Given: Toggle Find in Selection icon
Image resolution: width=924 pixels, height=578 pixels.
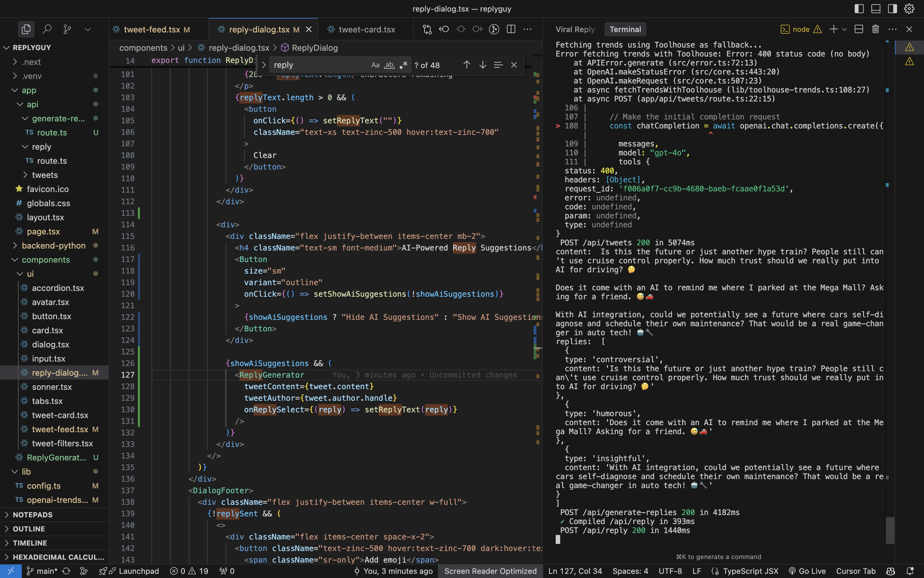Looking at the screenshot, I should click(x=498, y=65).
